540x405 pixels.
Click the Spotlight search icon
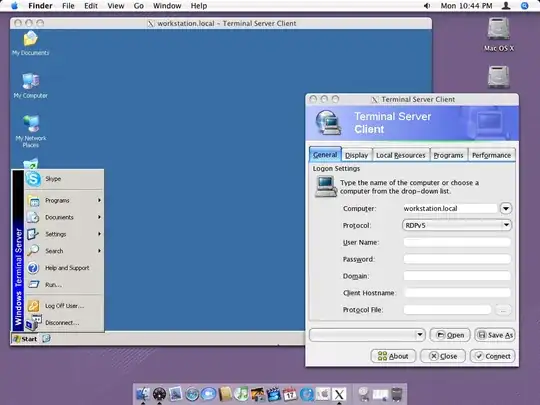click(525, 6)
